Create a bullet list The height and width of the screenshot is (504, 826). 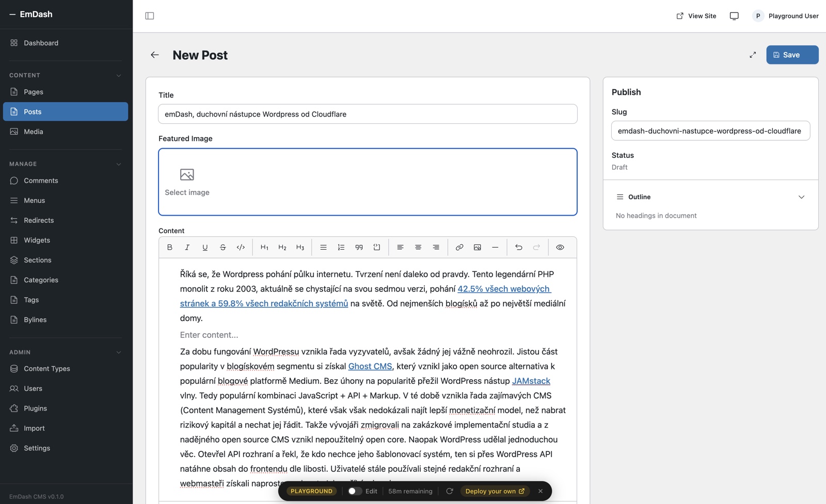pyautogui.click(x=323, y=248)
